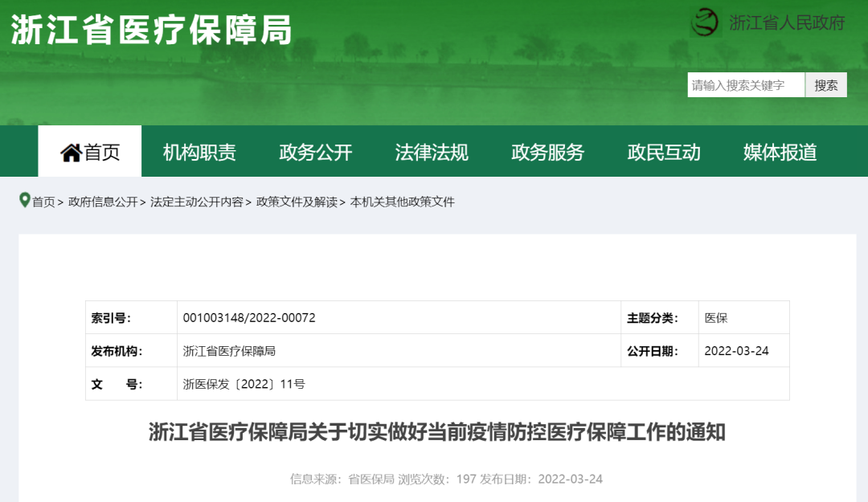Click the 搜索 button
The width and height of the screenshot is (868, 502).
pyautogui.click(x=826, y=85)
